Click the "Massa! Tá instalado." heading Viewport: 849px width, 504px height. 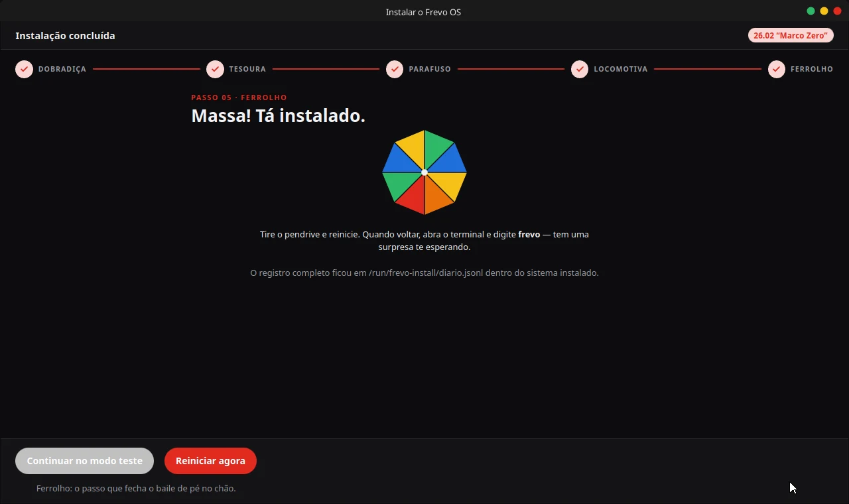[x=278, y=115]
